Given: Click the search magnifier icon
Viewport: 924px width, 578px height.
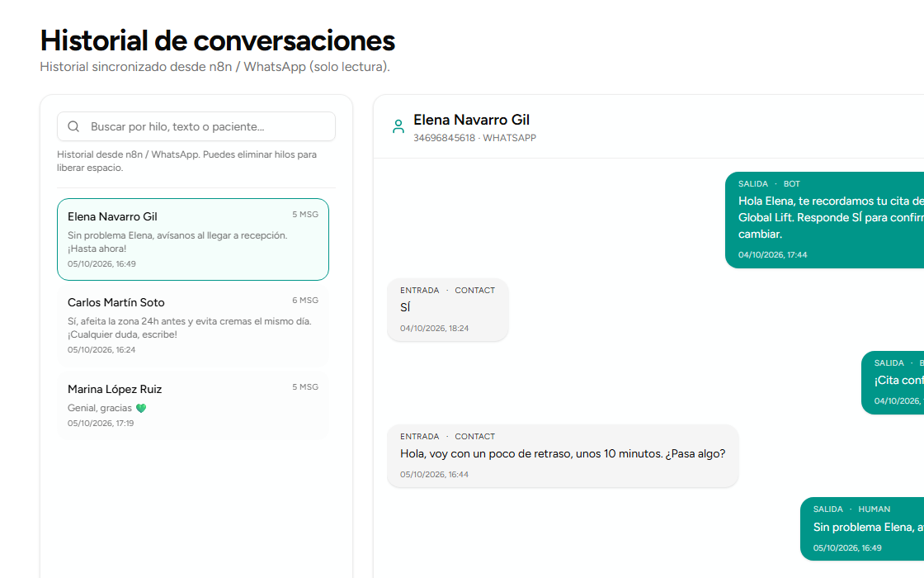Looking at the screenshot, I should (73, 126).
